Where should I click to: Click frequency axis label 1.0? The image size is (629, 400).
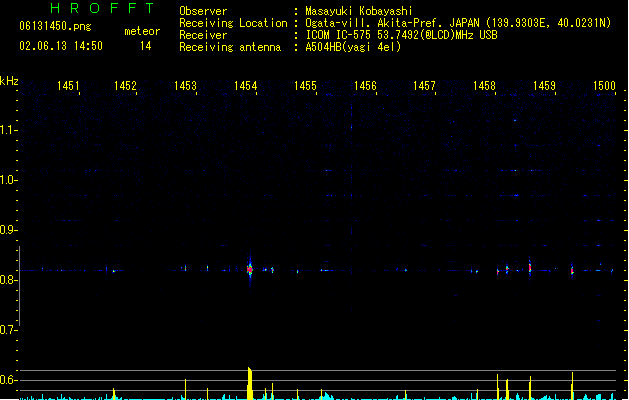click(x=8, y=180)
